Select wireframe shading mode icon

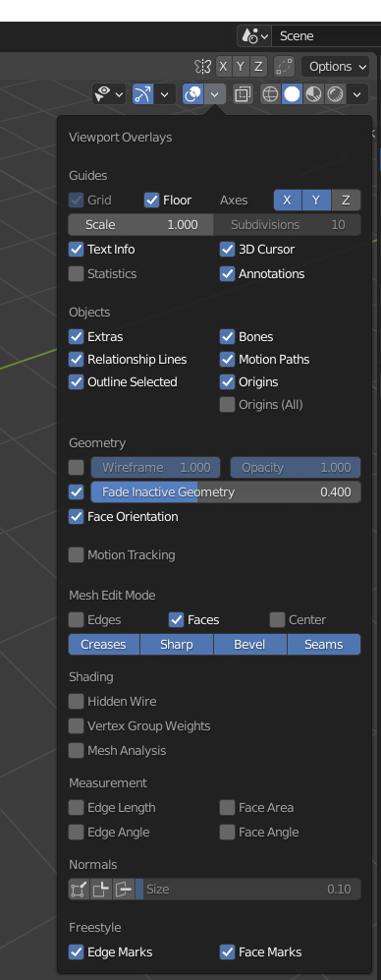270,94
